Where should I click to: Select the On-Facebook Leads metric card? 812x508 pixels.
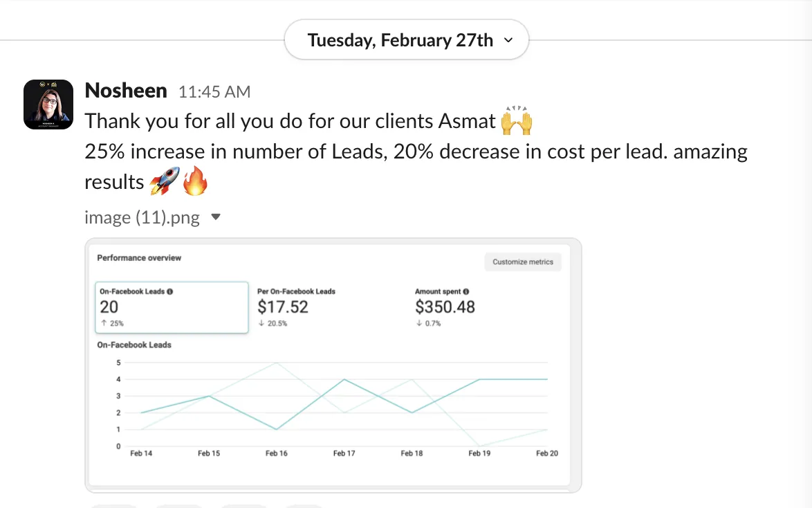[172, 307]
